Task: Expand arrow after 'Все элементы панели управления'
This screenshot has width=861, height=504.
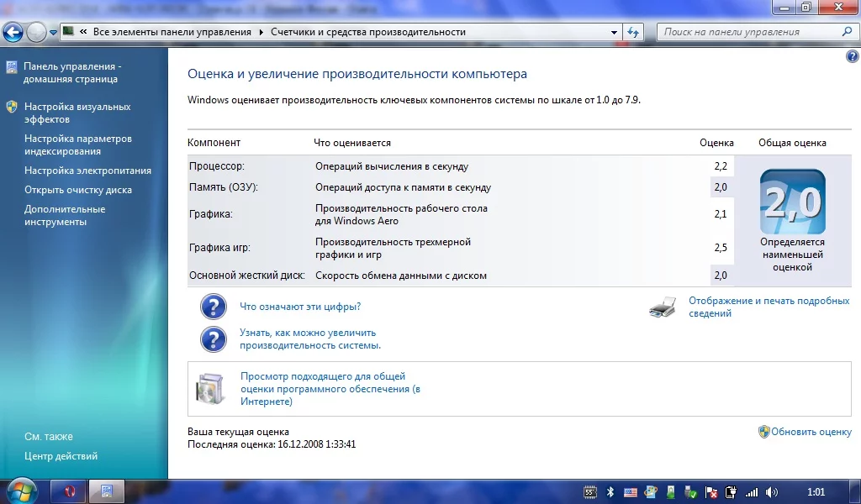Action: pos(261,33)
